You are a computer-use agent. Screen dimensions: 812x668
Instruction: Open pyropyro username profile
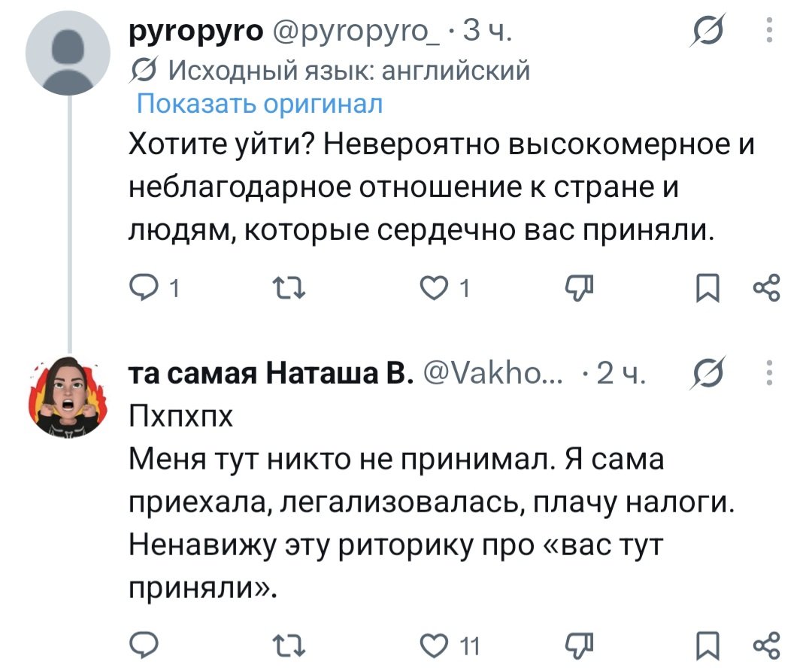click(196, 31)
